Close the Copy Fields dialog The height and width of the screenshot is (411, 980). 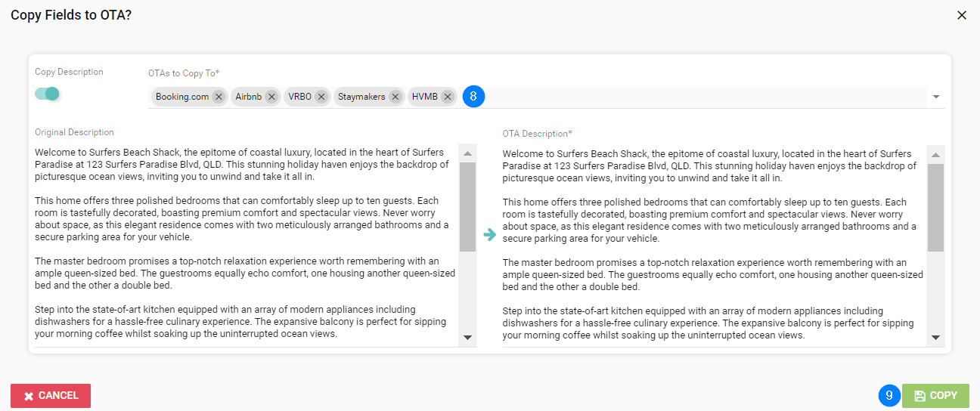tap(962, 15)
